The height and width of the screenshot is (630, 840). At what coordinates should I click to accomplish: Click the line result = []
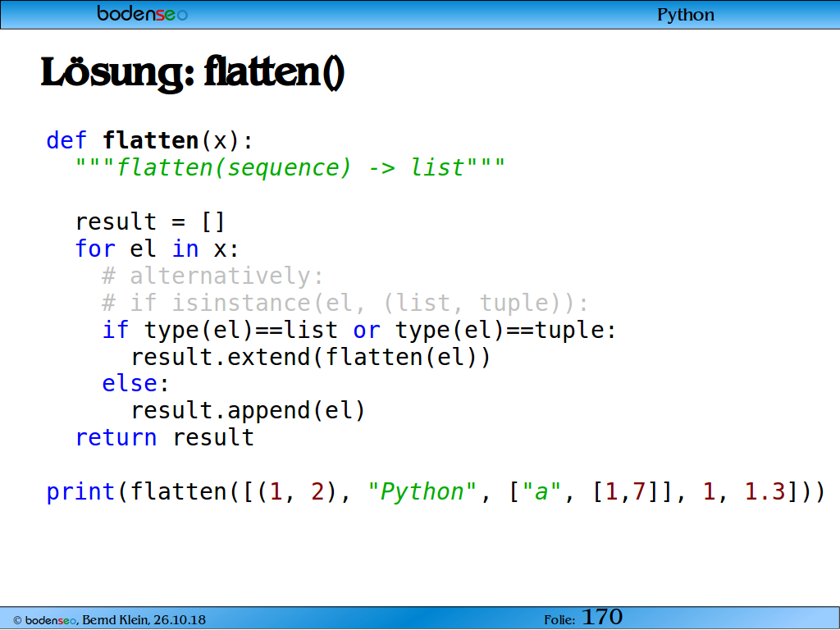pyautogui.click(x=150, y=221)
